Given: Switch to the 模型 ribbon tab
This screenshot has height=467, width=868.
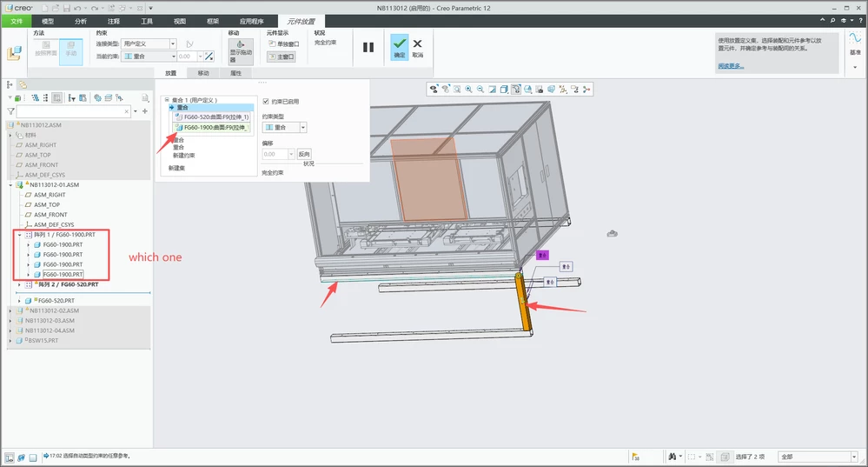Looking at the screenshot, I should (x=48, y=21).
